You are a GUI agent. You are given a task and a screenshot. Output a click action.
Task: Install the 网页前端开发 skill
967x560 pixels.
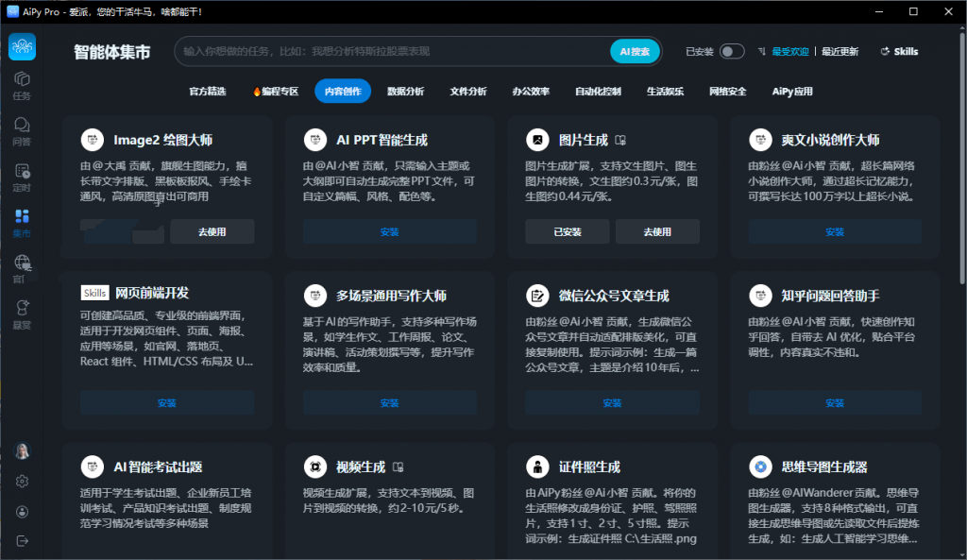(167, 402)
